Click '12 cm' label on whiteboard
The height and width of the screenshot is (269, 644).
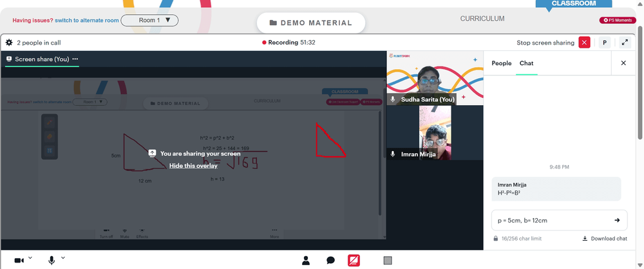tap(144, 181)
